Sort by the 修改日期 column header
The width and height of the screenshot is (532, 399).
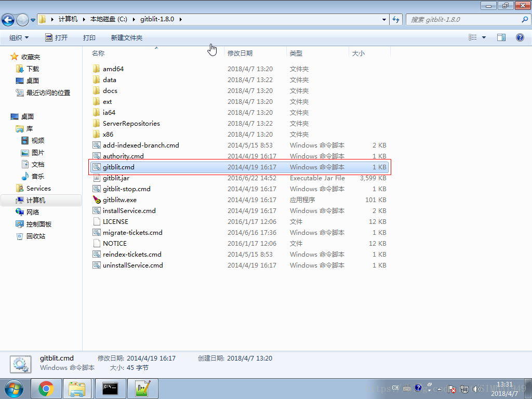[x=240, y=54]
